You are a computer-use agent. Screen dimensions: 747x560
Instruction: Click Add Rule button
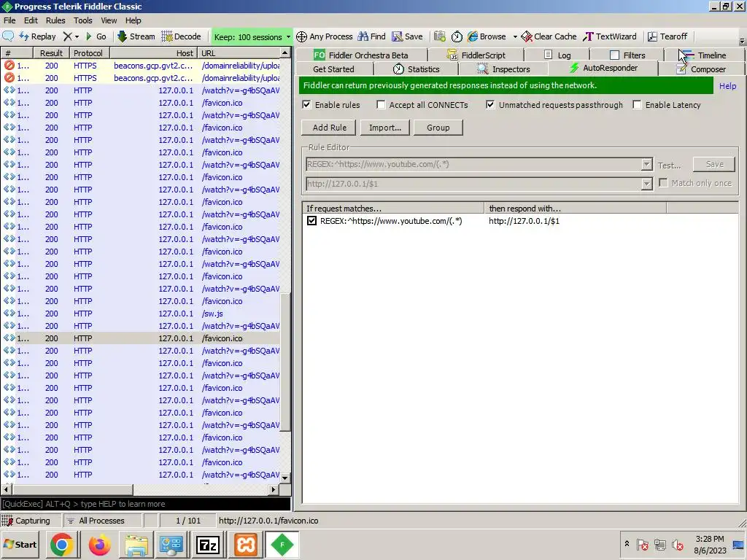point(329,128)
